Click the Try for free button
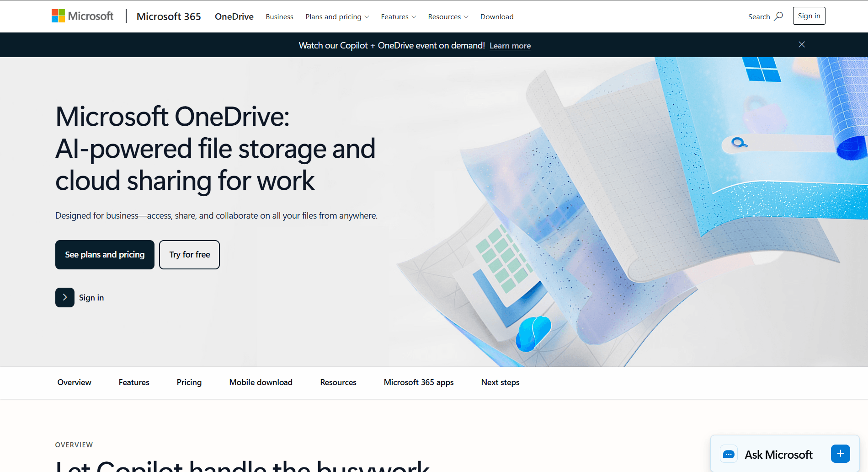Screen dimensions: 868x472 click(189, 255)
